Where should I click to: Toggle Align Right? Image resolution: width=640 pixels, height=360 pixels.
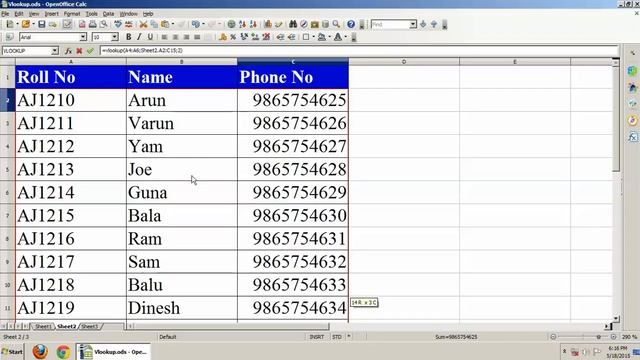(x=186, y=37)
